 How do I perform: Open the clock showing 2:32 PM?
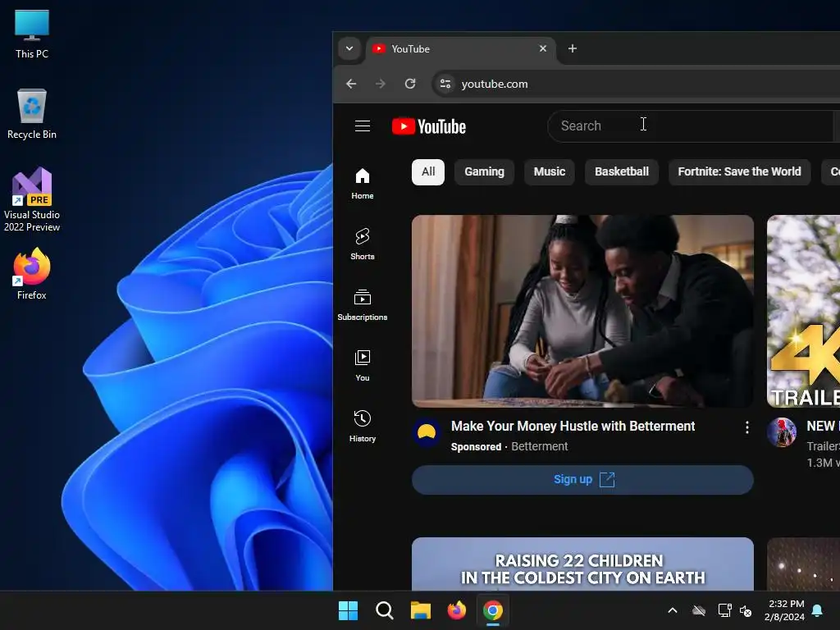785,610
